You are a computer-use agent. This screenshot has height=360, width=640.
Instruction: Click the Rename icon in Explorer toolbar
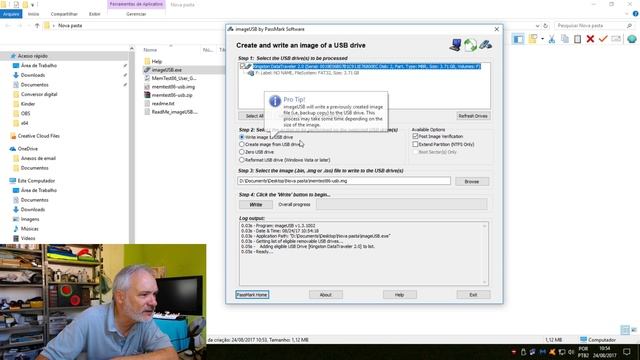point(616,39)
